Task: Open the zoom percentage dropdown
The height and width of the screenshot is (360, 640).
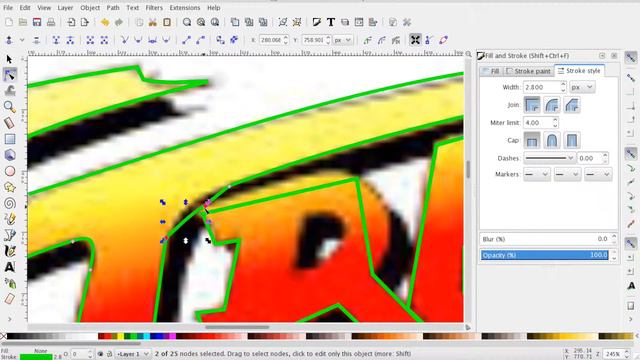Action: click(x=617, y=354)
